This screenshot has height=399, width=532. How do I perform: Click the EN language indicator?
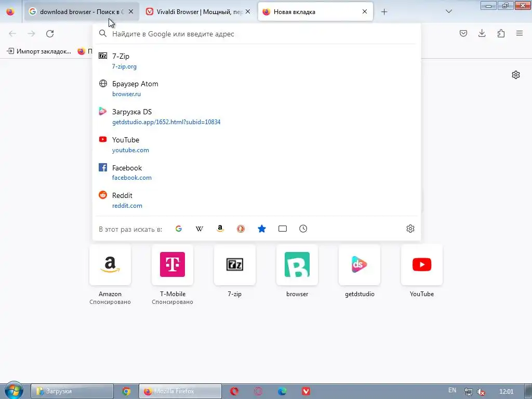click(x=453, y=390)
